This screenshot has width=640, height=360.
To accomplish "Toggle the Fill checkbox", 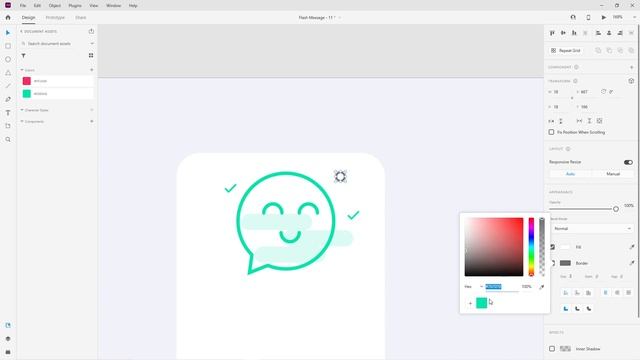I will [552, 247].
